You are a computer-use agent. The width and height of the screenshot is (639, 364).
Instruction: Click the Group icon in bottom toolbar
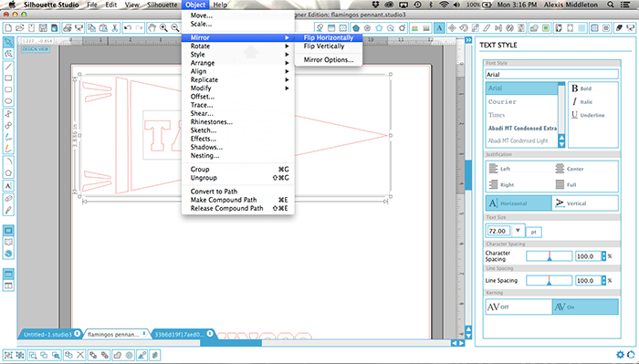coord(8,355)
